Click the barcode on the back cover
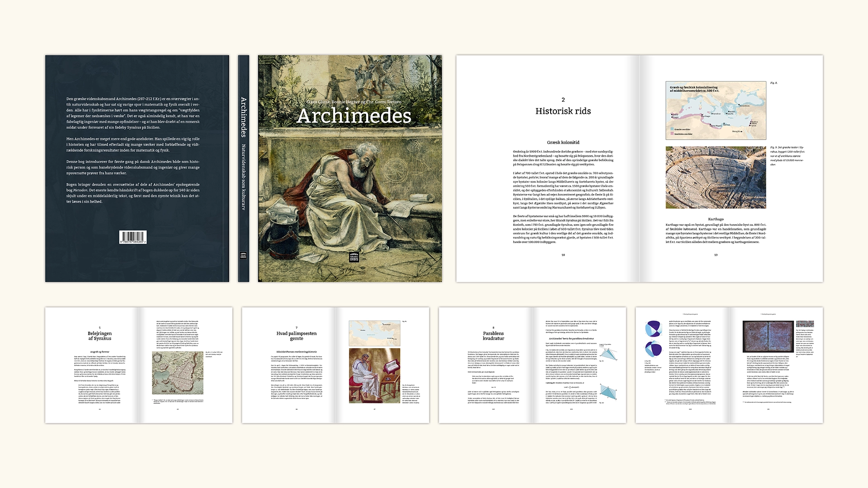This screenshot has width=868, height=488. (x=132, y=237)
